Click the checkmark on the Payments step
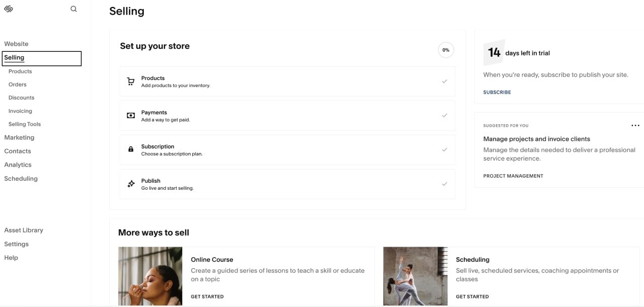 pyautogui.click(x=444, y=116)
